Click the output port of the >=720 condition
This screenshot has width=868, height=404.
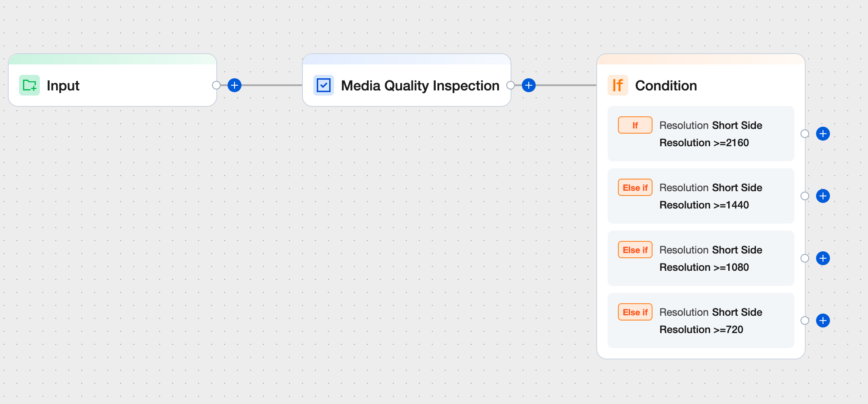(805, 321)
